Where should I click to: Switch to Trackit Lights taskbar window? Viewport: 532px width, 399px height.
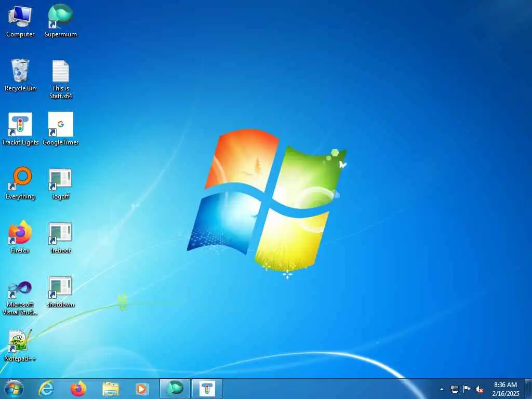pos(207,389)
